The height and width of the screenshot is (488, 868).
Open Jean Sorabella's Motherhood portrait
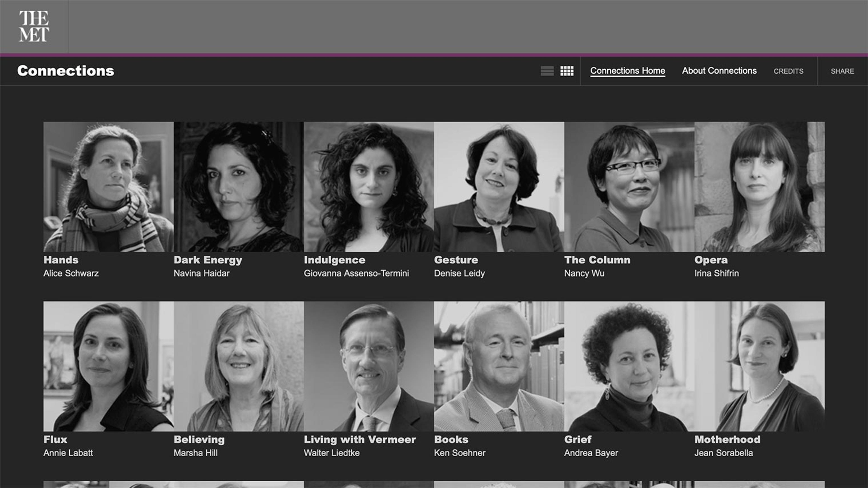coord(759,366)
